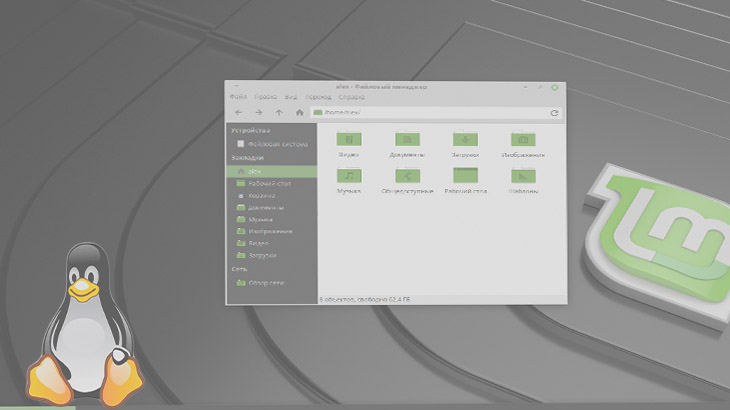Screen dimensions: 730x410
Task: Select Музыка bookmark in the sidebar
Action: pyautogui.click(x=272, y=219)
